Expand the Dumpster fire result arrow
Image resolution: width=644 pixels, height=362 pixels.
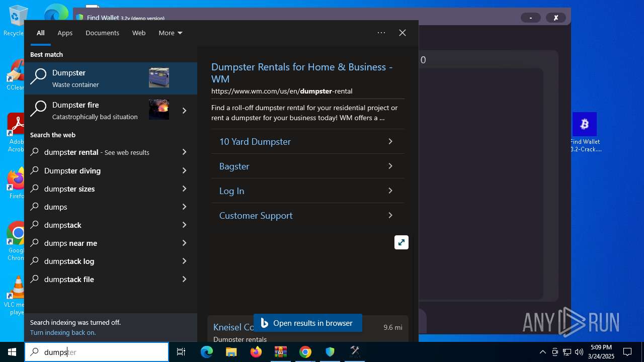click(185, 111)
